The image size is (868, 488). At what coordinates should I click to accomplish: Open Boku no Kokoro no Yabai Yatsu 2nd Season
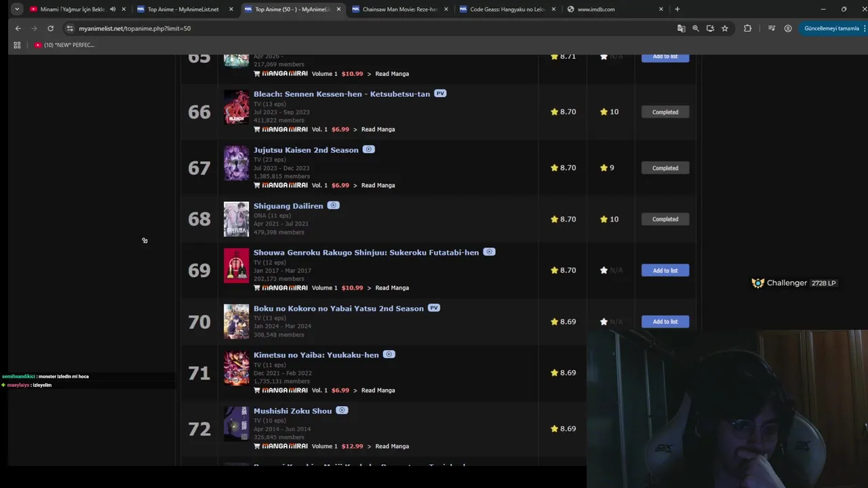[338, 308]
